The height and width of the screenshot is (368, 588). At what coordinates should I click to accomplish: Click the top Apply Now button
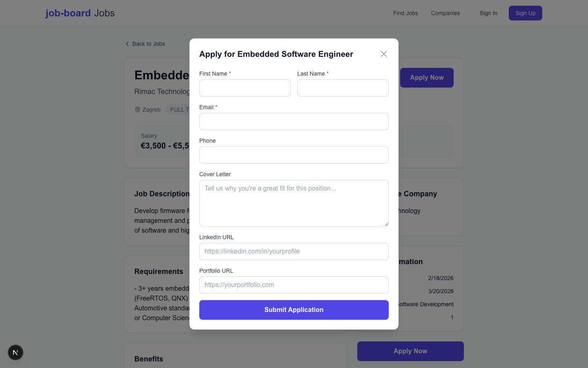pyautogui.click(x=427, y=77)
